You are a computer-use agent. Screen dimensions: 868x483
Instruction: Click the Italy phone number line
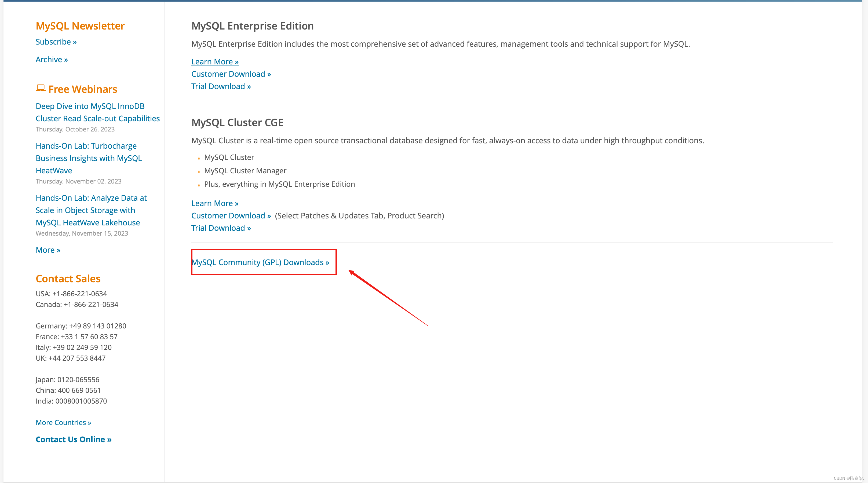(x=74, y=347)
